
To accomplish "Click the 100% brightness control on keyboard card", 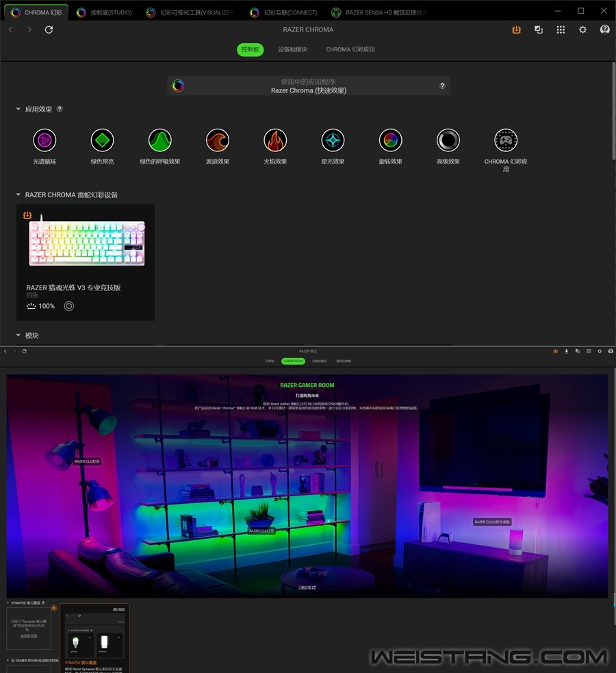I will [x=41, y=306].
